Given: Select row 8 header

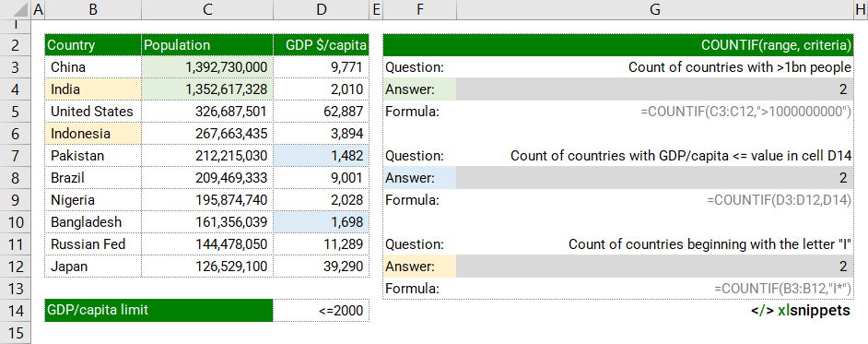Looking at the screenshot, I should tap(16, 178).
